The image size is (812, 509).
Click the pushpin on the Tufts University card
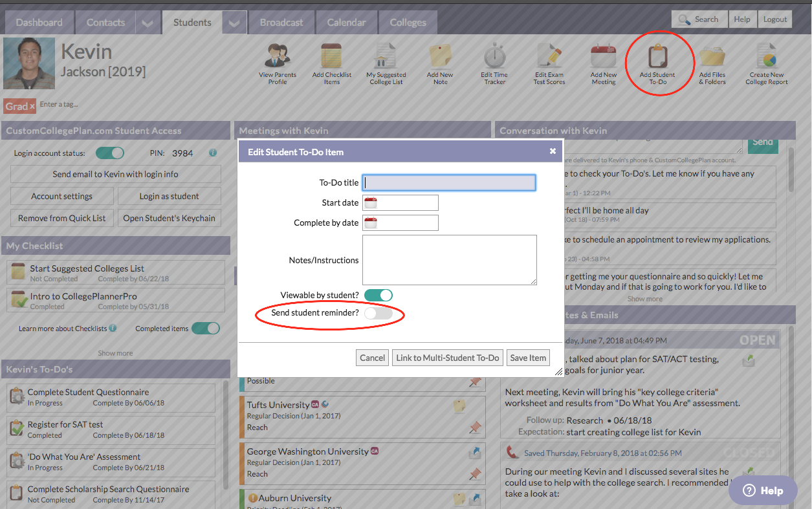[476, 428]
